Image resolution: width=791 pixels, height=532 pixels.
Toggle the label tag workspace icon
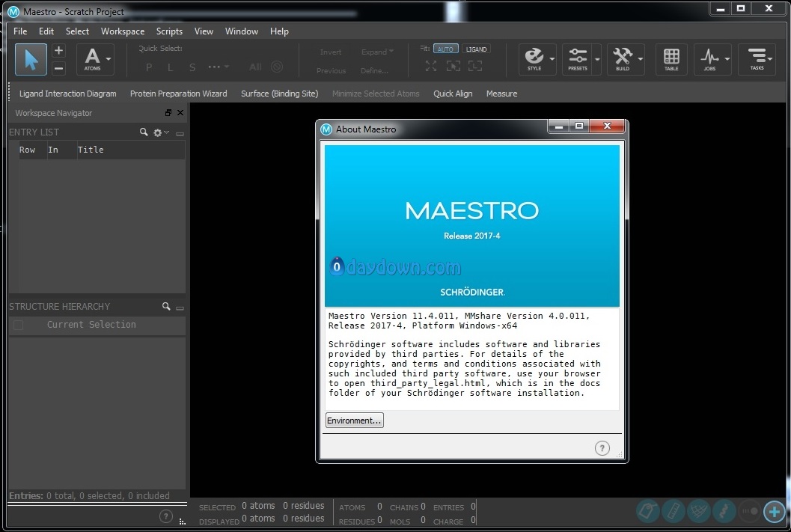pyautogui.click(x=648, y=511)
